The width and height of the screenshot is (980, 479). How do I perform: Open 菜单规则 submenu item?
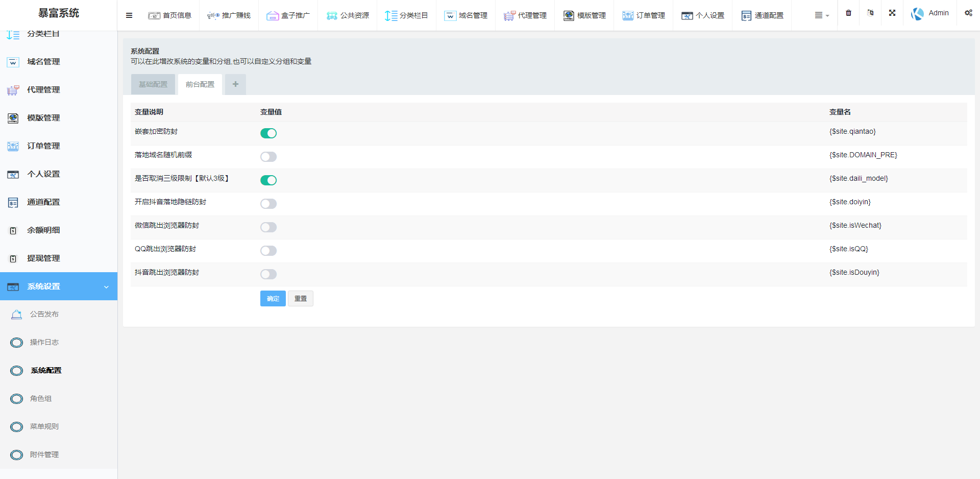[x=59, y=427]
